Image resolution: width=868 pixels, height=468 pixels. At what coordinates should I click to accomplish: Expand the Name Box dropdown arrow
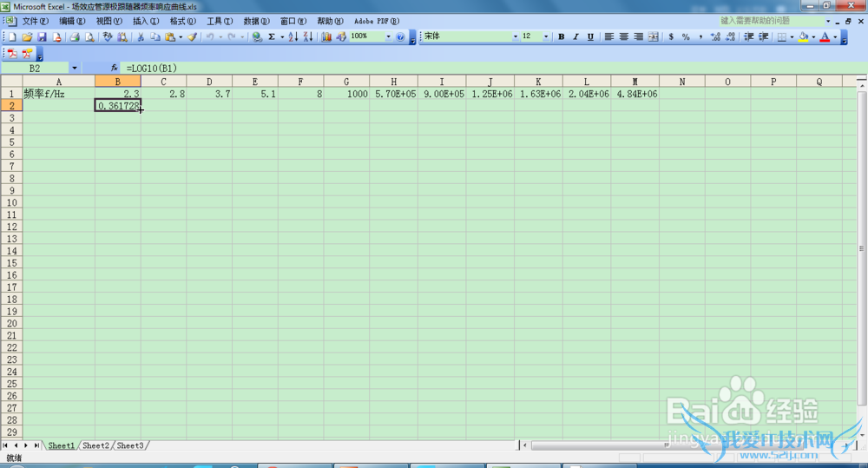coord(74,68)
